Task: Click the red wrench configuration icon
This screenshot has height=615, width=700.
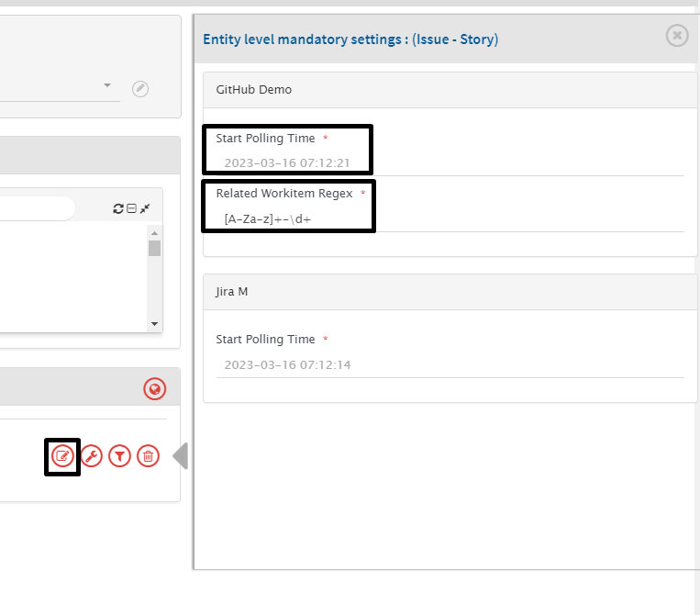Action: (x=92, y=456)
